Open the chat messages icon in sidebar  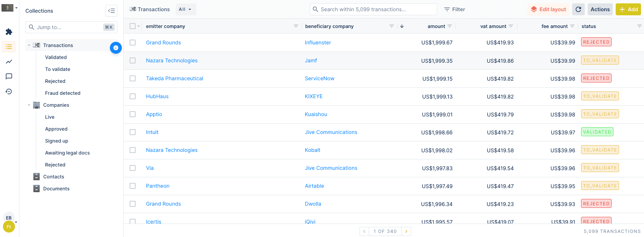(x=9, y=77)
